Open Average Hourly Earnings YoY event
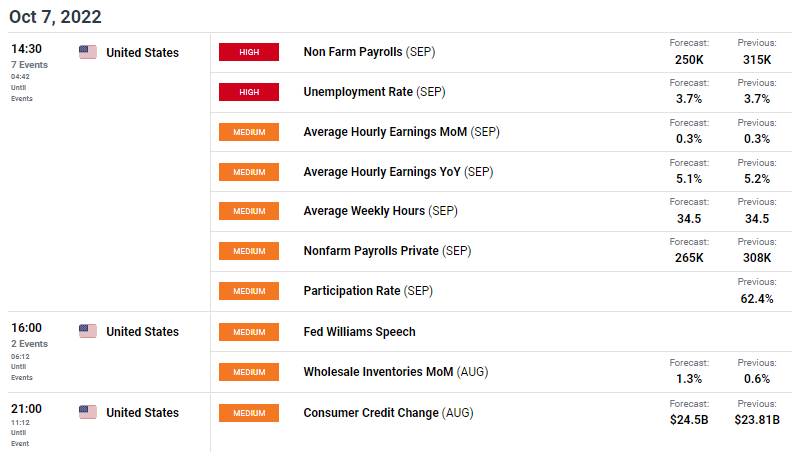792x455 pixels. tap(398, 172)
